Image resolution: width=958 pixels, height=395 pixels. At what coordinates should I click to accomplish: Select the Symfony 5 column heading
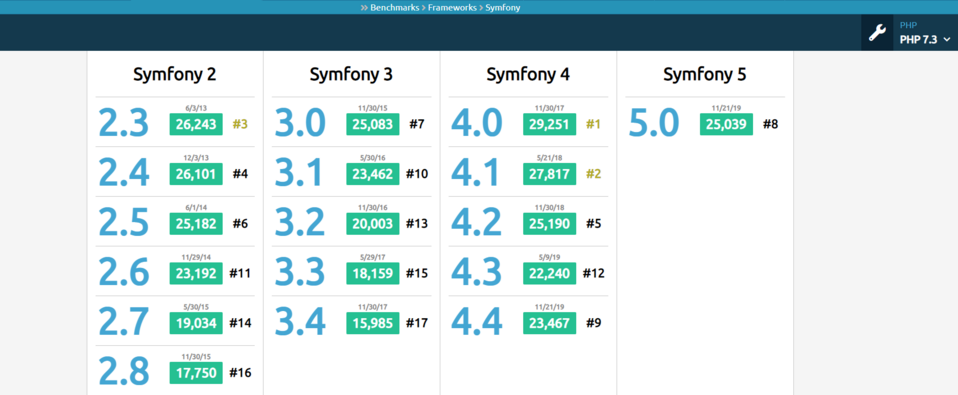(705, 74)
